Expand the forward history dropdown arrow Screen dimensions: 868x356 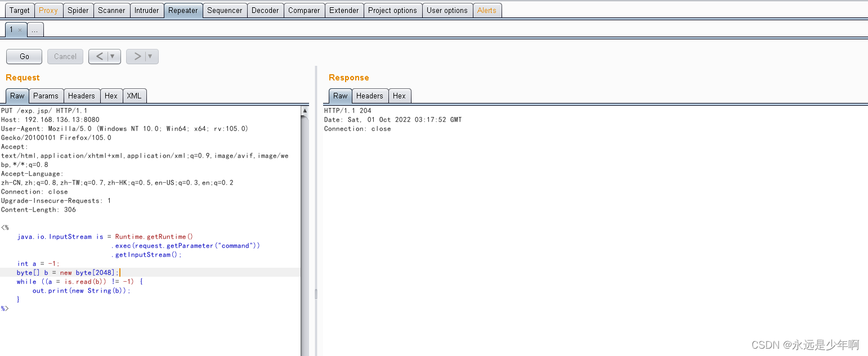[x=151, y=56]
